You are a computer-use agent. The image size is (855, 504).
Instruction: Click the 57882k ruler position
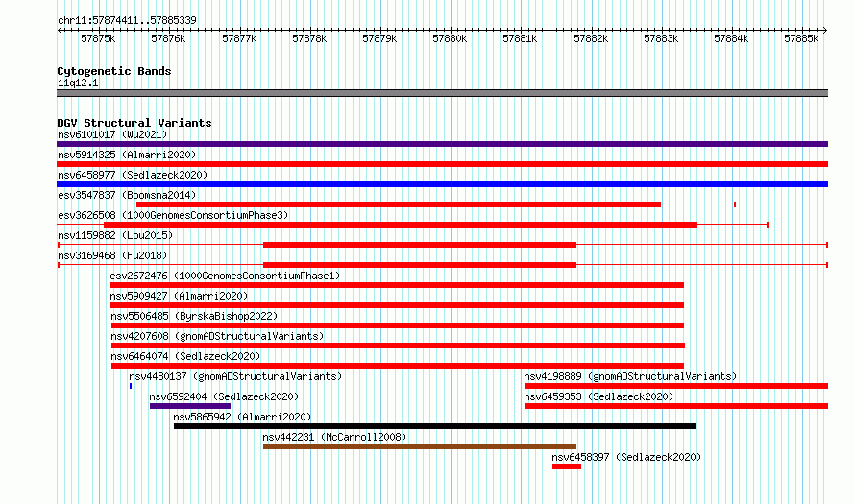tap(591, 38)
